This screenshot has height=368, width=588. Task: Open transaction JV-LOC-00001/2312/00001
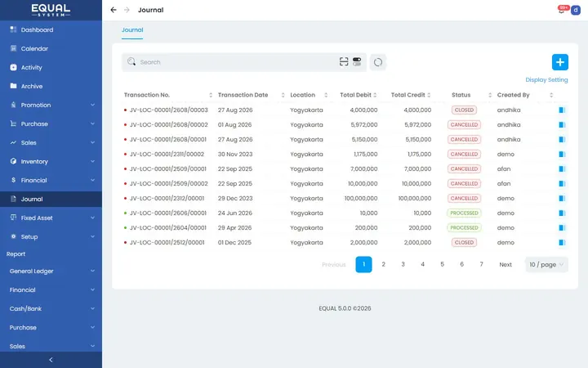point(167,198)
